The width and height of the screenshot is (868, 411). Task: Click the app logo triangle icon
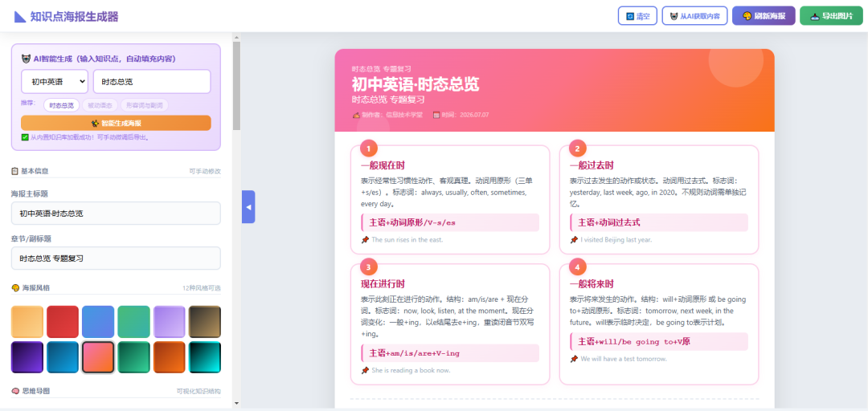[x=20, y=17]
